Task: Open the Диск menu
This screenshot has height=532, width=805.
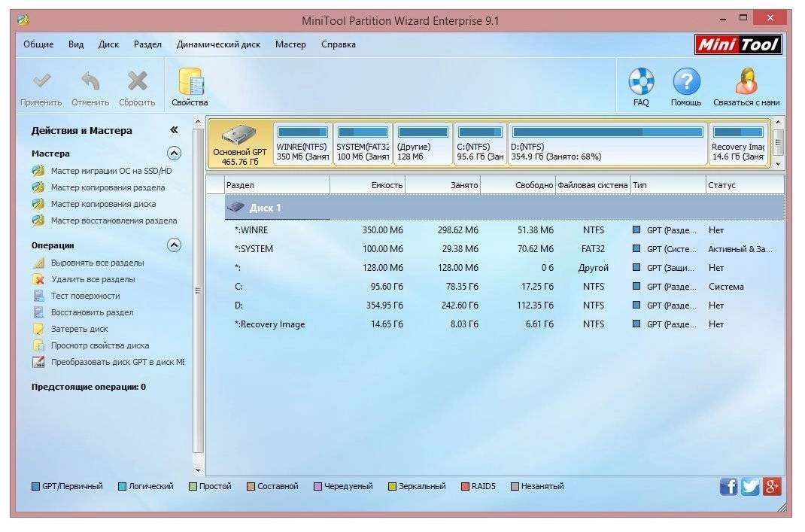Action: (x=108, y=44)
